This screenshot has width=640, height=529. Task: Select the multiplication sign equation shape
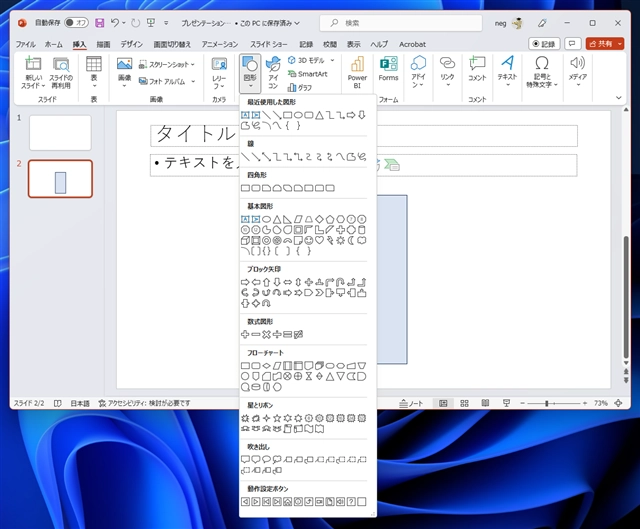pyautogui.click(x=267, y=335)
